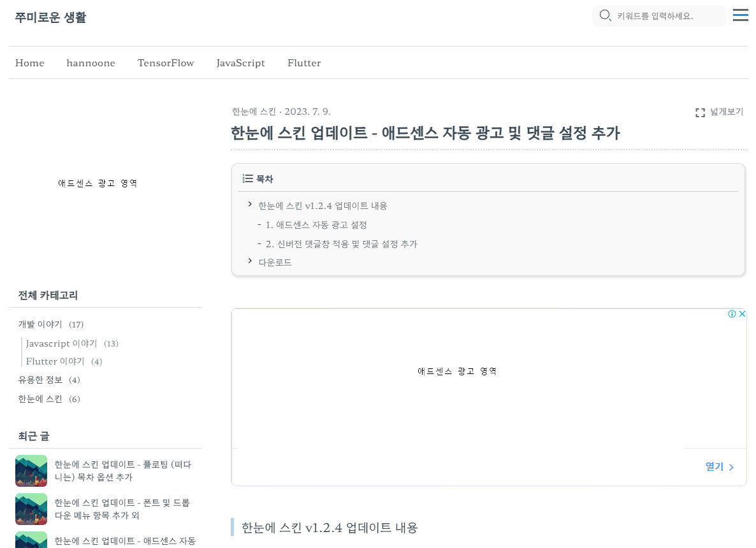The width and height of the screenshot is (756, 548).
Task: Click the 최근 글 heading
Action: coord(34,436)
